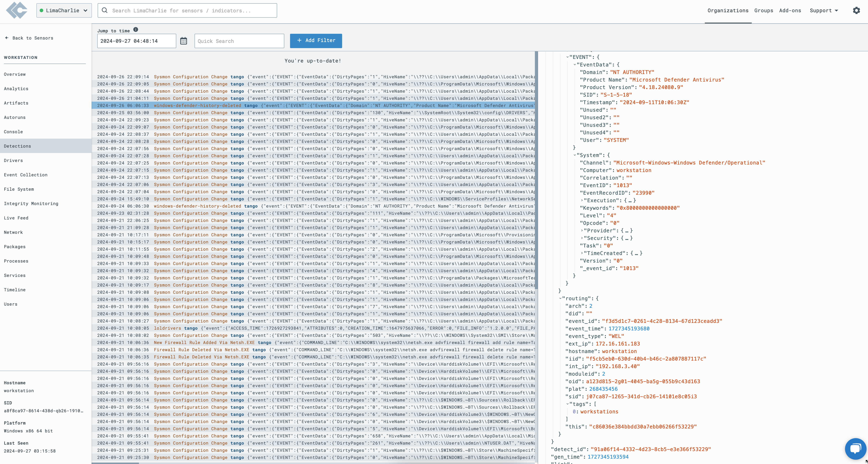Click the "workstations" tag value
This screenshot has height=464, width=868.
tap(599, 412)
